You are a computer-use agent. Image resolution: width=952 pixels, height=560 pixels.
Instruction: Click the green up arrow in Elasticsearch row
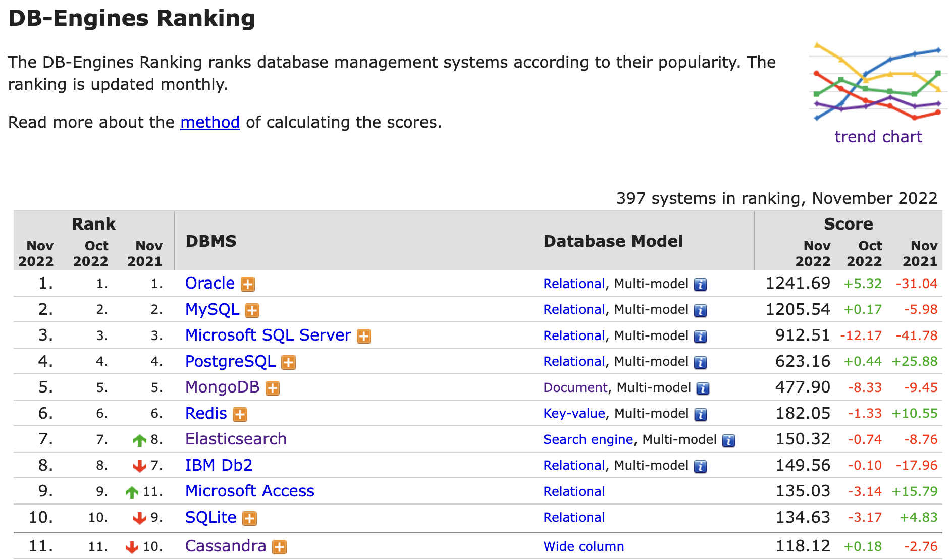pos(140,440)
